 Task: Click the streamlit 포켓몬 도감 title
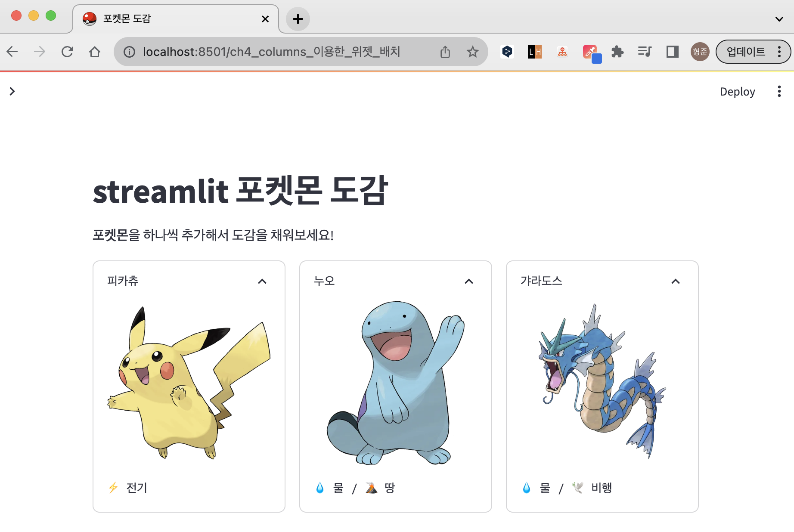[240, 191]
